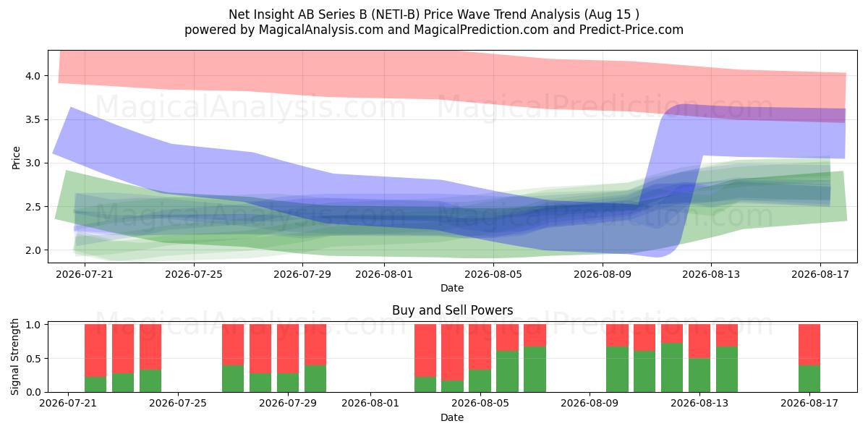
Task: Click the 'Date' label under the bar chart
Action: point(452,417)
